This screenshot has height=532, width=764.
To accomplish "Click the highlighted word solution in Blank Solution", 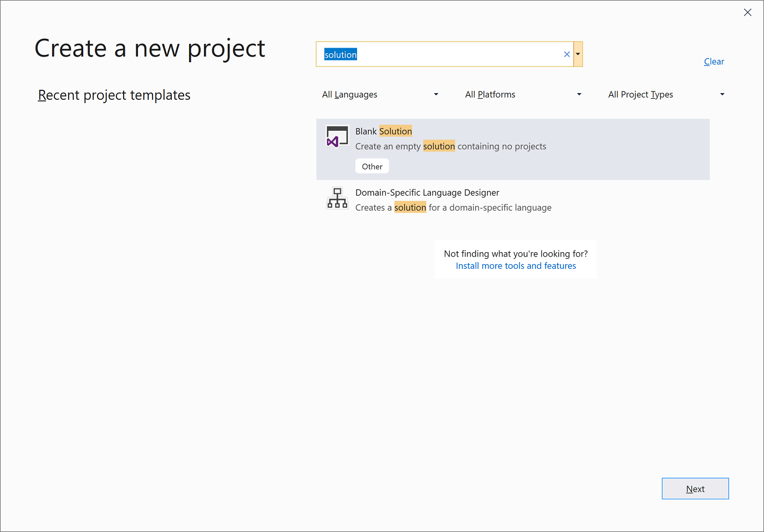I will (x=395, y=131).
